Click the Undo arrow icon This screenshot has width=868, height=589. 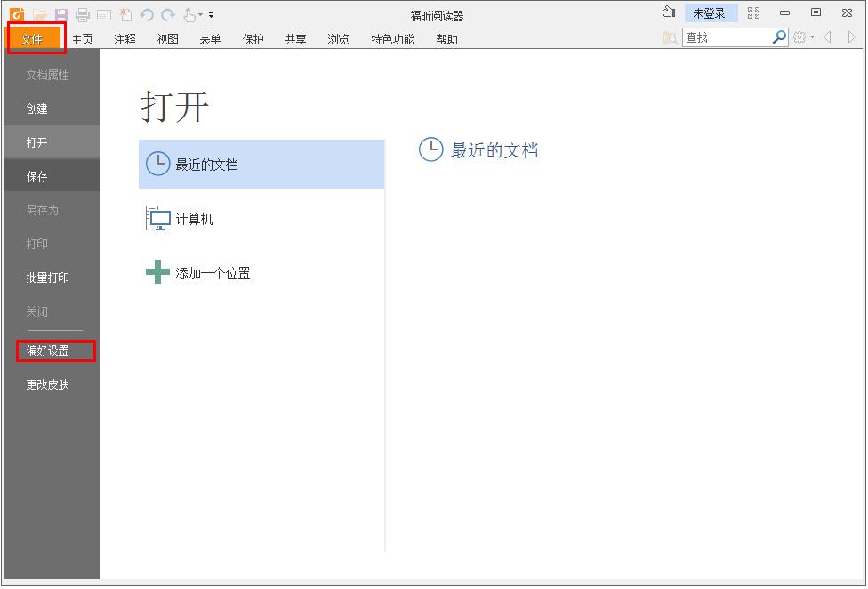[x=145, y=13]
